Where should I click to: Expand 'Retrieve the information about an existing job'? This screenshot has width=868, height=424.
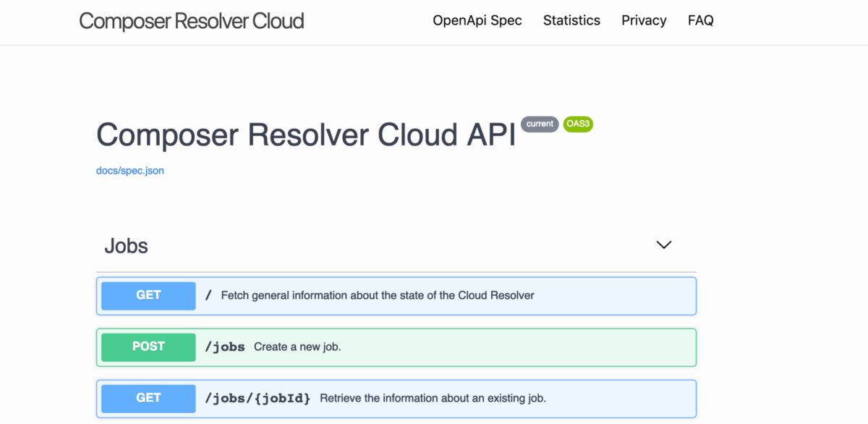pyautogui.click(x=396, y=399)
